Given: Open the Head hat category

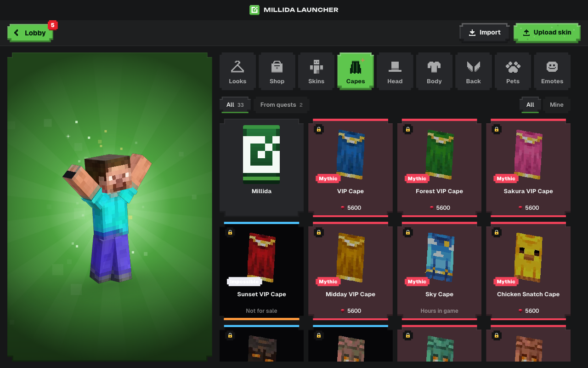Looking at the screenshot, I should click(395, 71).
